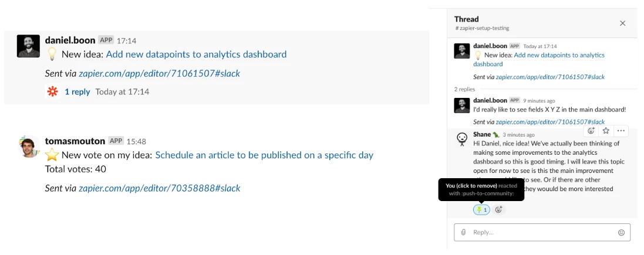Open Shane's stick figure avatar in the thread

(x=462, y=139)
